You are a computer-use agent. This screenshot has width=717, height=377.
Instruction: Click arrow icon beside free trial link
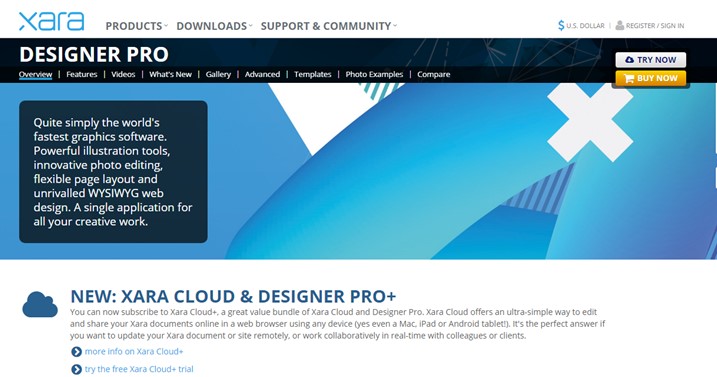(76, 369)
